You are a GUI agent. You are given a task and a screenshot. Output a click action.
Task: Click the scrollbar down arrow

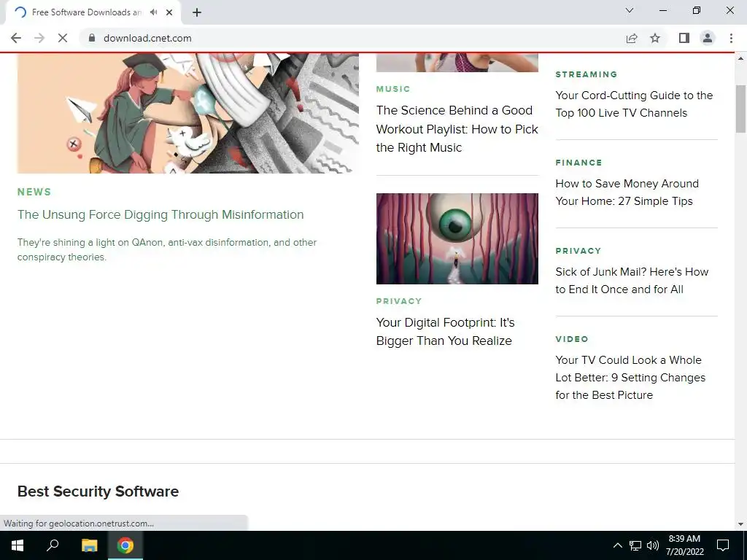point(741,524)
